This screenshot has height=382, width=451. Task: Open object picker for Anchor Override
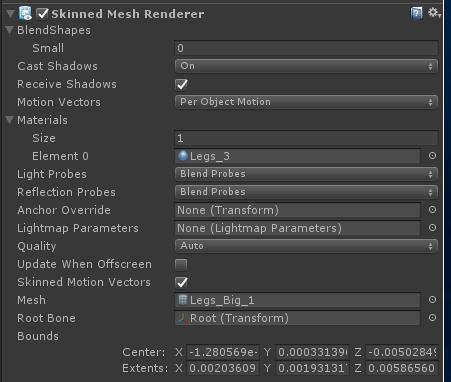[x=432, y=210]
